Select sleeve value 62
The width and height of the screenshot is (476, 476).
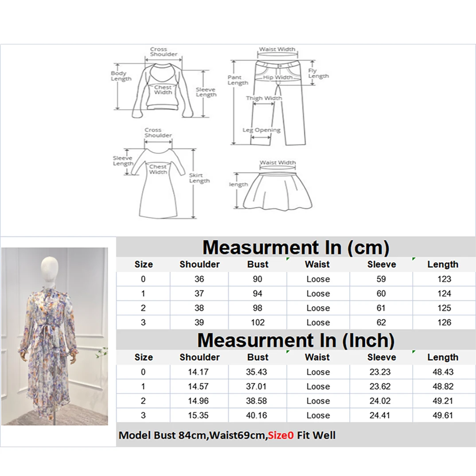pos(381,322)
